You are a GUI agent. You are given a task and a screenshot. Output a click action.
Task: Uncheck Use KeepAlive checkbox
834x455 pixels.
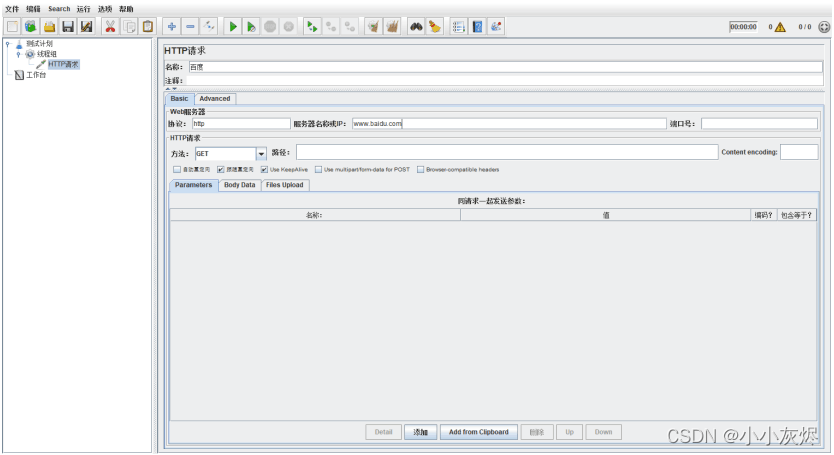point(264,169)
